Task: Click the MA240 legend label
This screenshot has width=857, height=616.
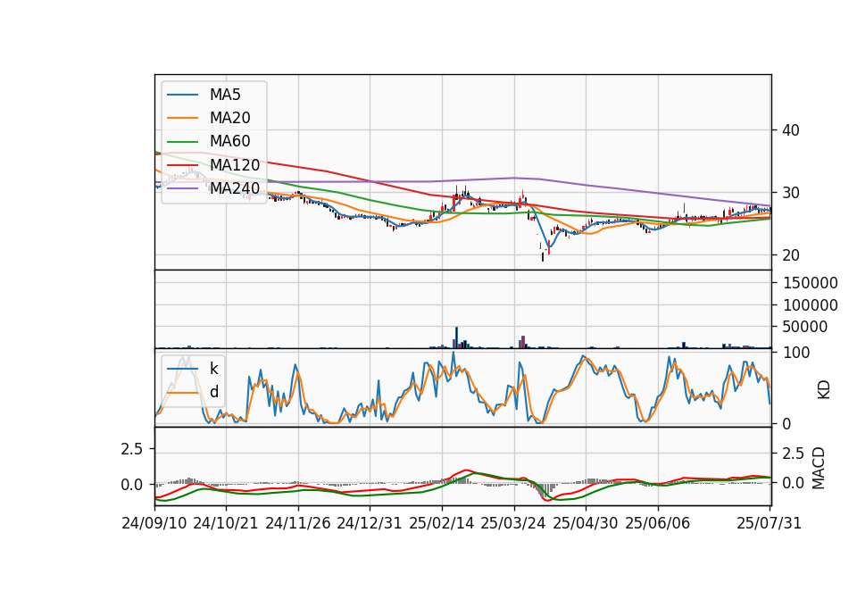Action: tap(235, 188)
